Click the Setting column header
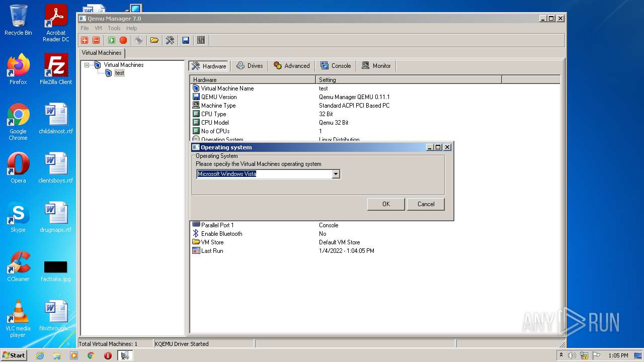This screenshot has width=644, height=362. pyautogui.click(x=409, y=79)
